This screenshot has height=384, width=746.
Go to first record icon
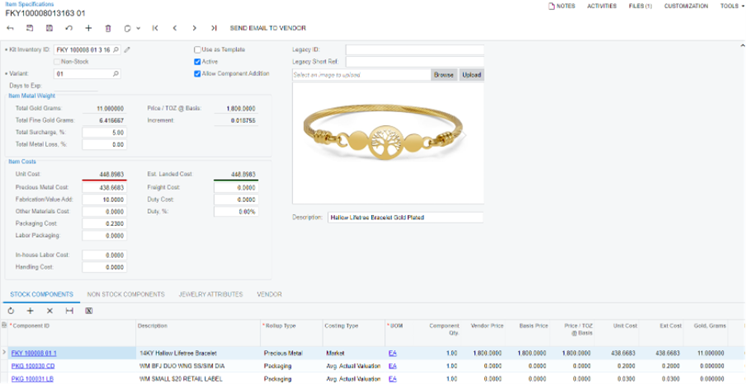pyautogui.click(x=155, y=29)
